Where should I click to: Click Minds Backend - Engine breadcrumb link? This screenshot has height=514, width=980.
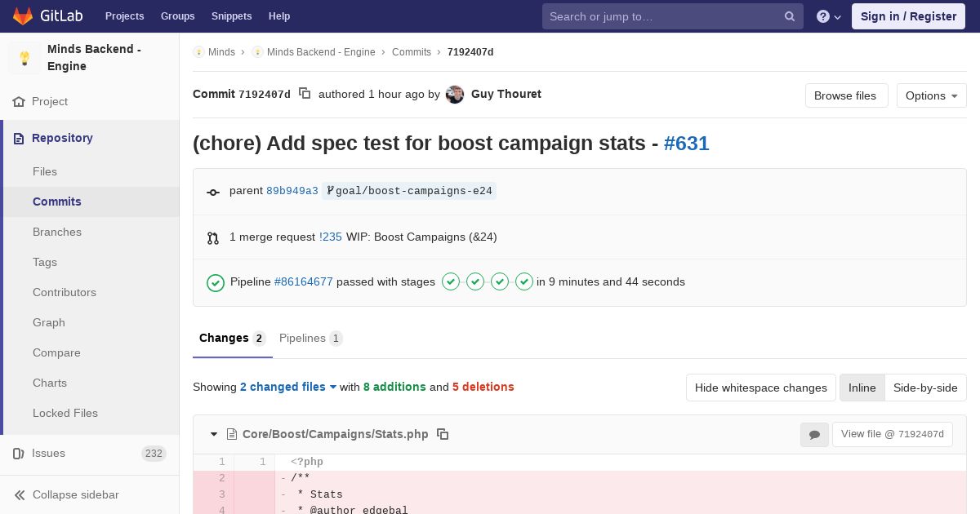tap(321, 52)
